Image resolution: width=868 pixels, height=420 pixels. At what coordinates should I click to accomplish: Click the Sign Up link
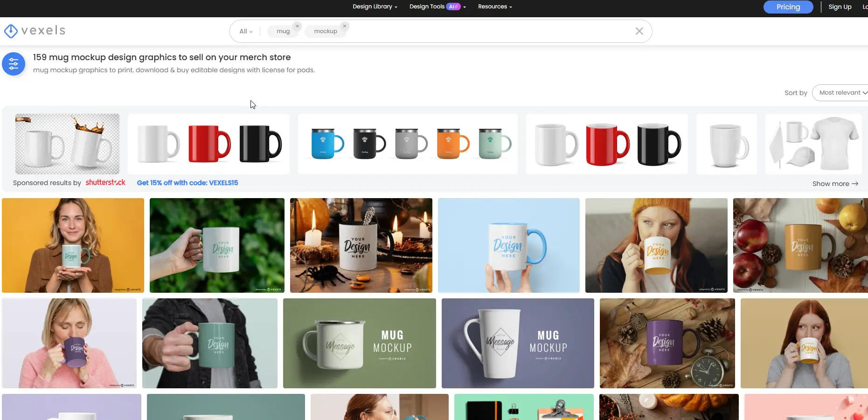pyautogui.click(x=840, y=7)
